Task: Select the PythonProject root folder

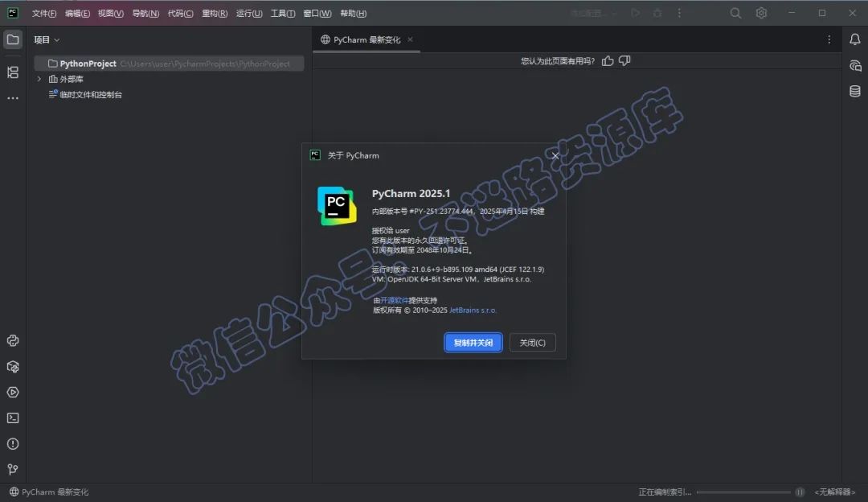Action: 169,64
